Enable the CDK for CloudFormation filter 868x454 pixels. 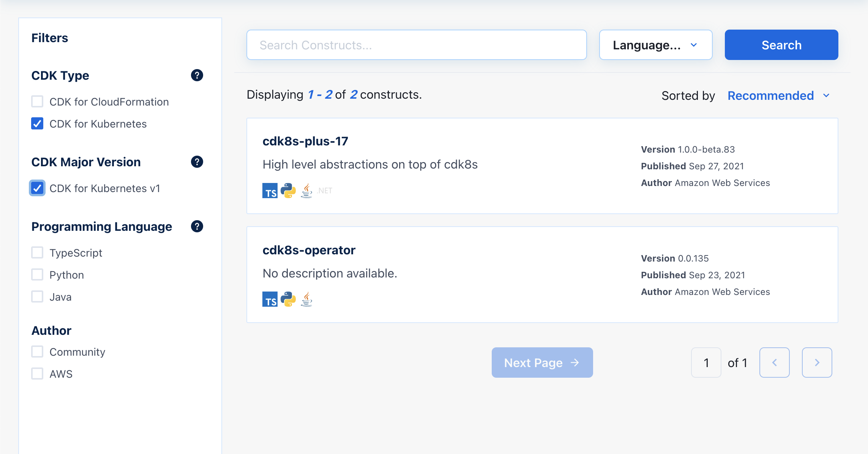(37, 101)
